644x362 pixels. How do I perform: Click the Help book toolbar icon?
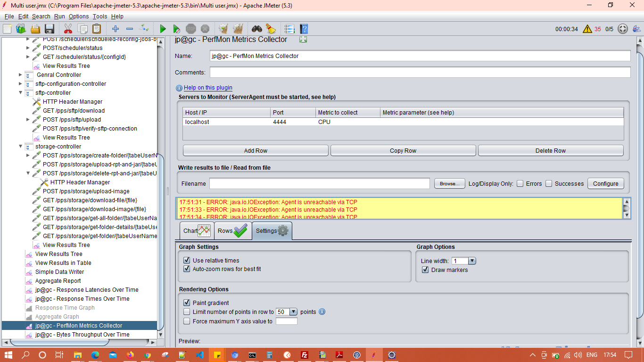click(x=304, y=29)
